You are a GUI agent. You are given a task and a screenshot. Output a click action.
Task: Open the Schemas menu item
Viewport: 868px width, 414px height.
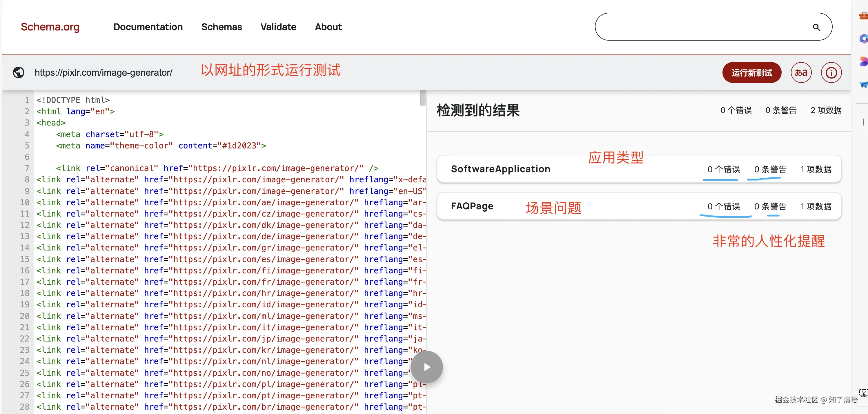click(221, 27)
